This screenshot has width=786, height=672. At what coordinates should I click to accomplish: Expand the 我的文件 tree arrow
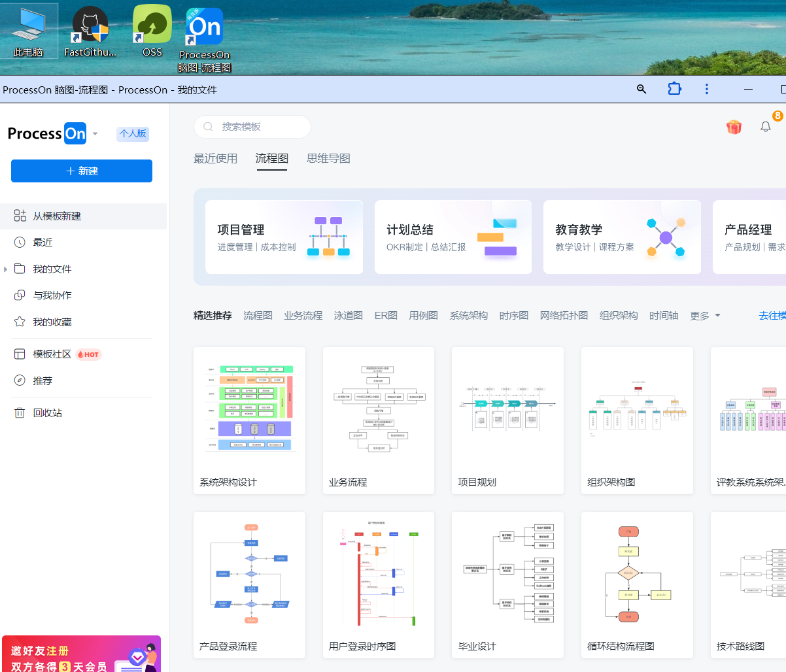pos(6,269)
